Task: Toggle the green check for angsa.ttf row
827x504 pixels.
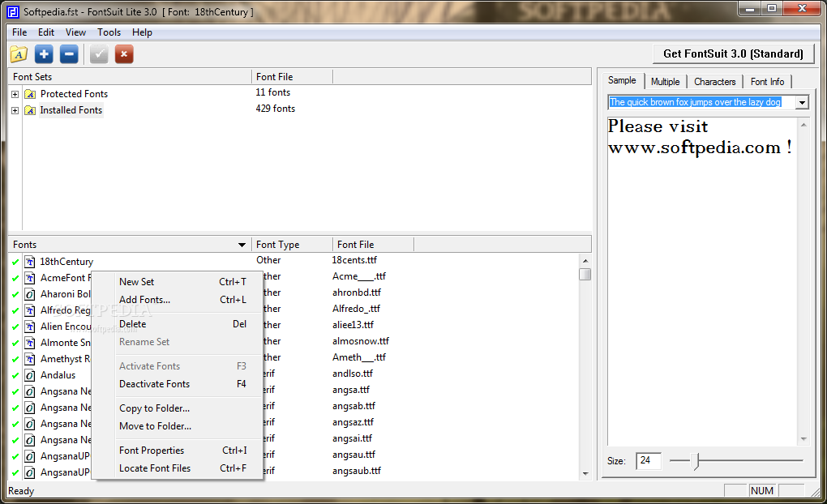Action: point(15,391)
